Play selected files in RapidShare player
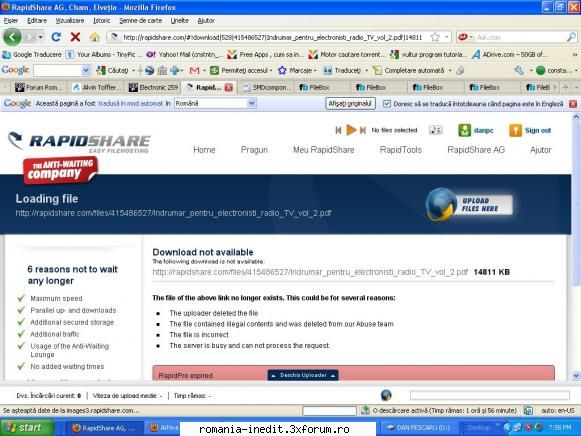Screen dimensions: 581x436 click(x=351, y=130)
